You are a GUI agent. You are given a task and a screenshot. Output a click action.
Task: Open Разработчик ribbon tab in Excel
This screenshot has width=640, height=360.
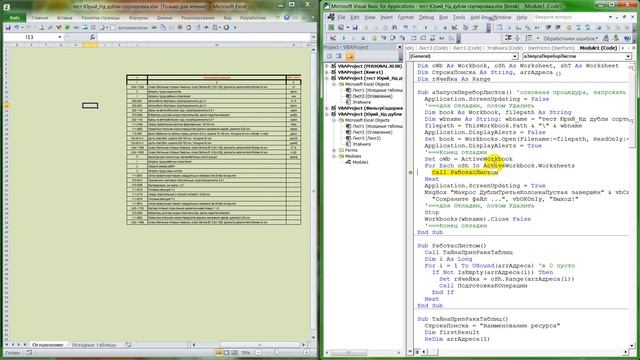(x=253, y=18)
